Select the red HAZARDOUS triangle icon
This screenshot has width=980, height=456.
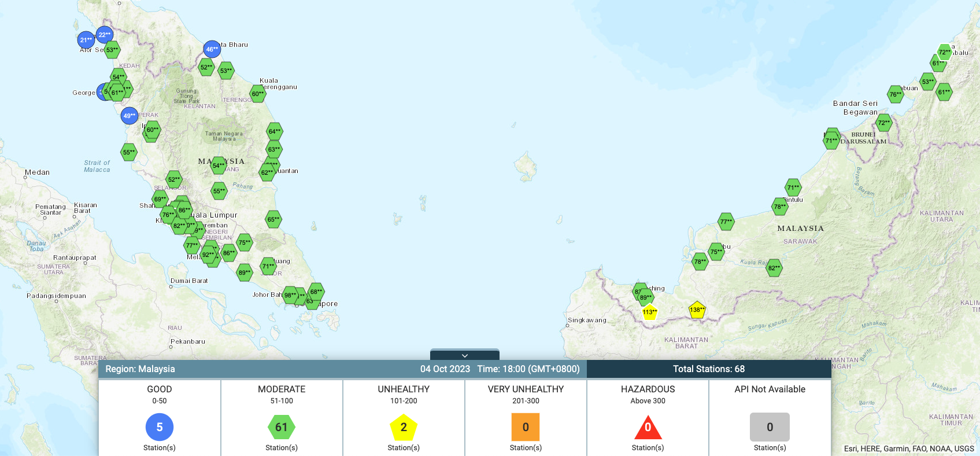pyautogui.click(x=648, y=427)
